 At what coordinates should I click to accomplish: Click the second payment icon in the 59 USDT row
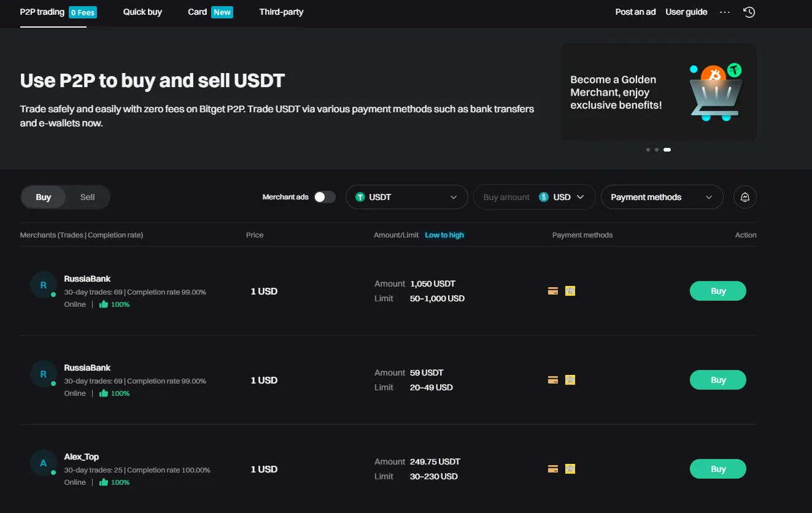pos(570,380)
